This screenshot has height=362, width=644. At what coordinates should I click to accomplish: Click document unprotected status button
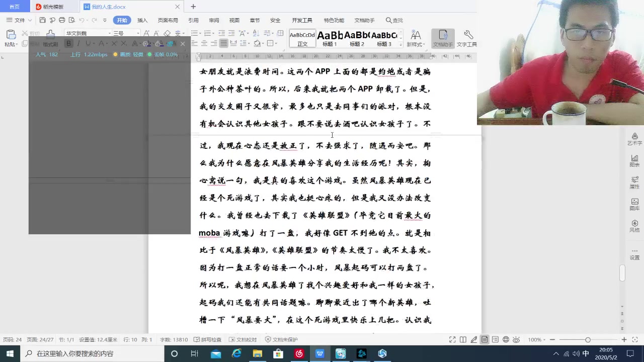pos(281,340)
